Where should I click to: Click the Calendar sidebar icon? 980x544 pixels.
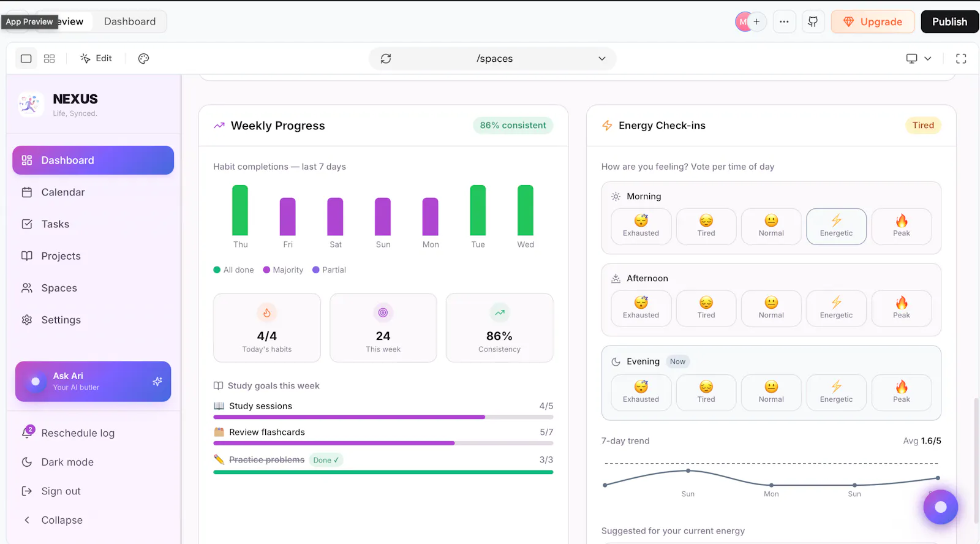[x=27, y=192]
